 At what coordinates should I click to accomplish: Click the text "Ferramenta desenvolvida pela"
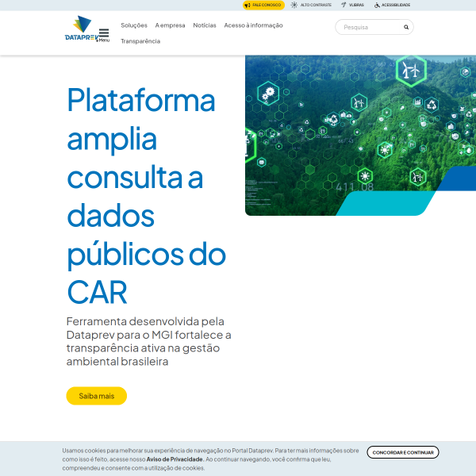(x=145, y=321)
